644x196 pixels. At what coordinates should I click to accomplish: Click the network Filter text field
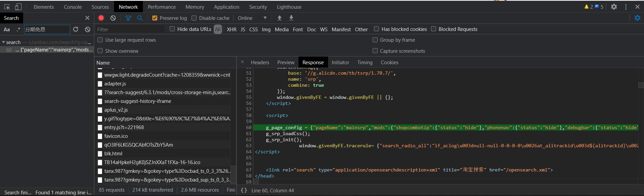click(x=129, y=30)
